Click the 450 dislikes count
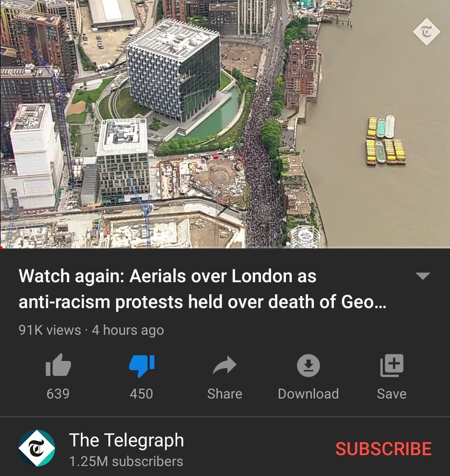This screenshot has height=476, width=450. [141, 394]
